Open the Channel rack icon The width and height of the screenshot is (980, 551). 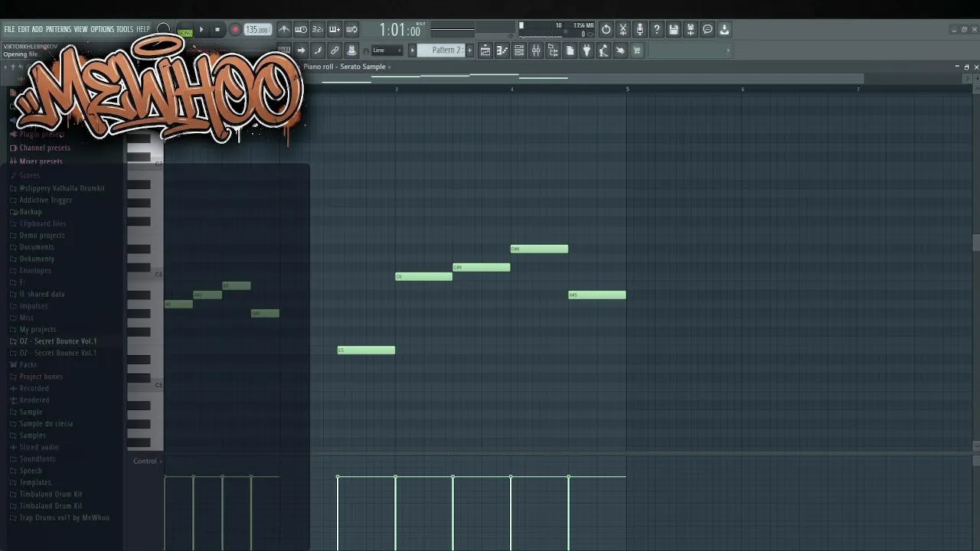click(x=519, y=51)
